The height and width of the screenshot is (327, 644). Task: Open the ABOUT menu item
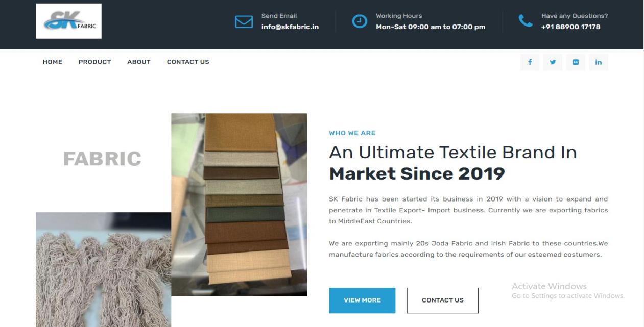coord(139,62)
